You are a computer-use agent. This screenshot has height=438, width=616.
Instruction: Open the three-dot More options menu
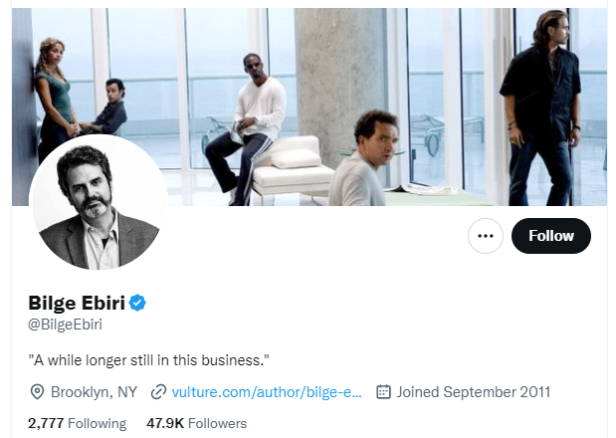[x=486, y=236]
